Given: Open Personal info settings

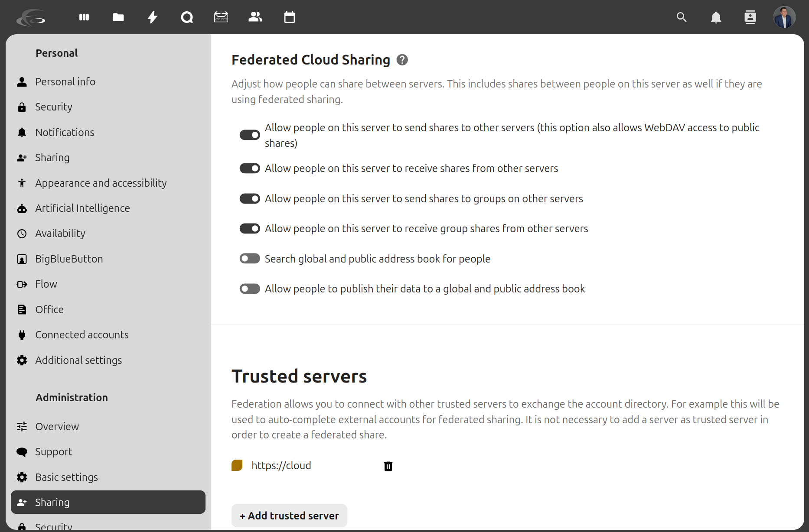Looking at the screenshot, I should click(x=108, y=81).
